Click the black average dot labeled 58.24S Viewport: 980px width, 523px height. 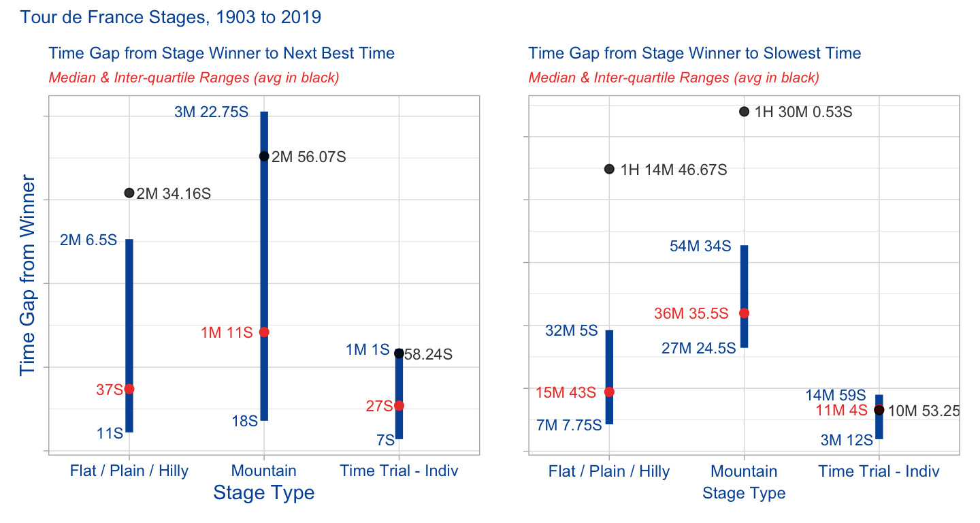point(399,353)
